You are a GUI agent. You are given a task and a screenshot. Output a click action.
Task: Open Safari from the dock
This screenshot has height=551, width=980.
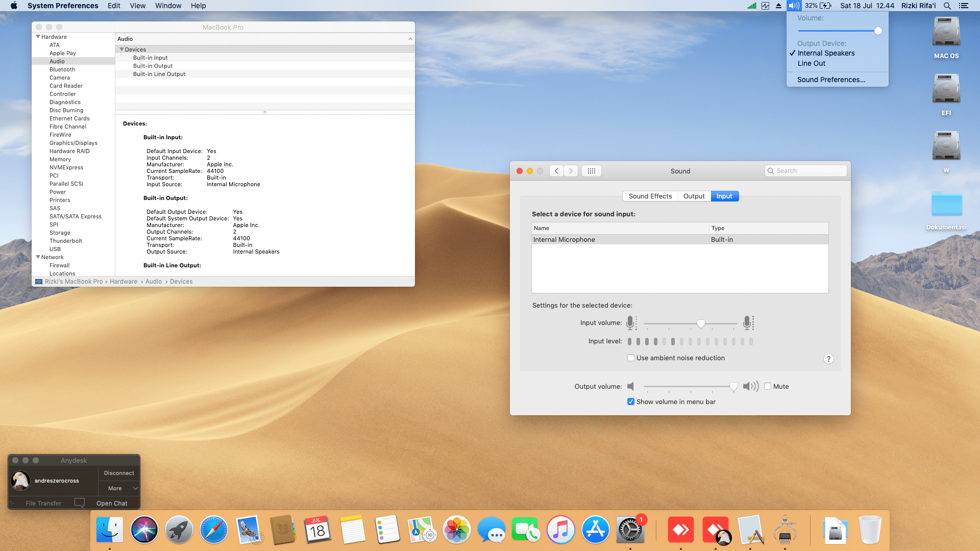click(x=213, y=530)
